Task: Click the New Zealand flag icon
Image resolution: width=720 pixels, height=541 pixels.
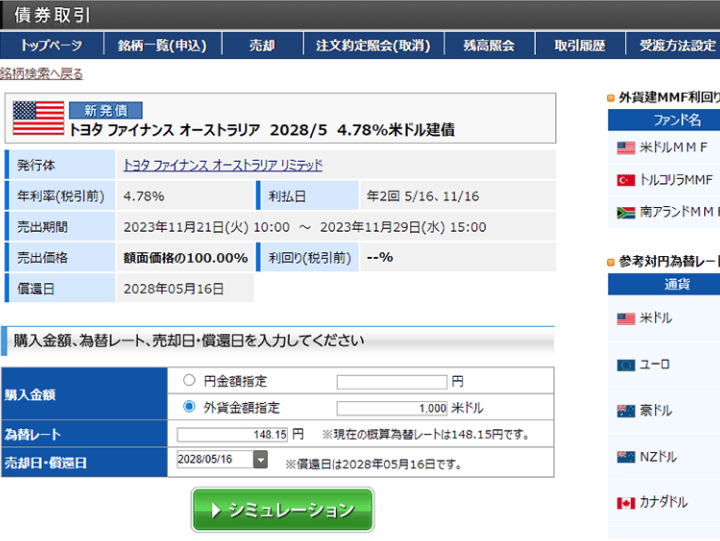Action: tap(626, 457)
